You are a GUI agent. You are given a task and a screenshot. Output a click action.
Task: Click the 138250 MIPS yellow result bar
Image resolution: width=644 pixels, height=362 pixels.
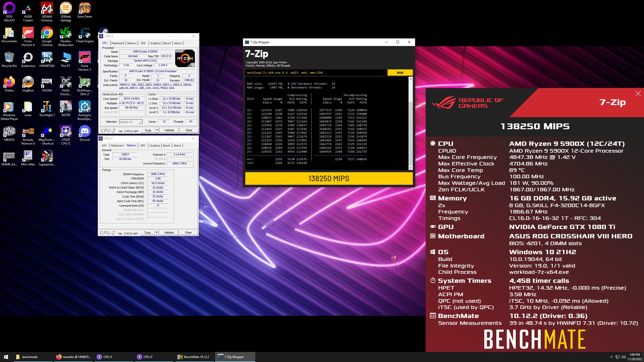(329, 178)
